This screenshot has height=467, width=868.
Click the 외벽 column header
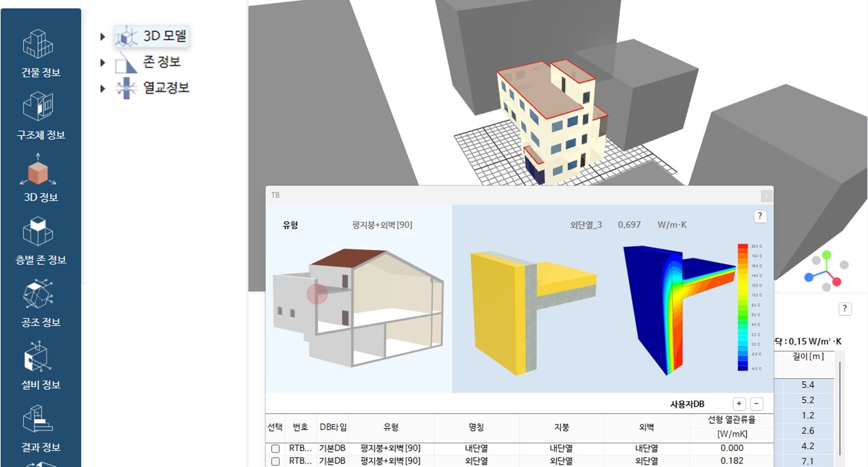click(x=647, y=427)
